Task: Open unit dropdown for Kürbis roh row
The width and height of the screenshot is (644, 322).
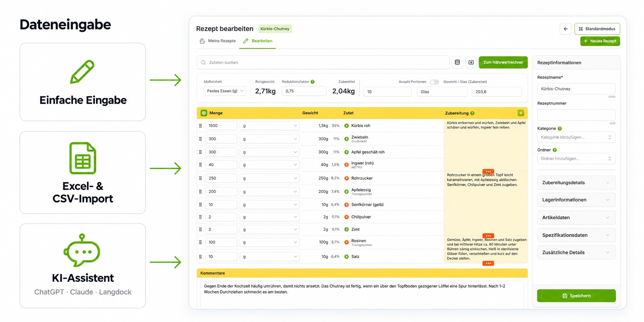Action: [270, 126]
